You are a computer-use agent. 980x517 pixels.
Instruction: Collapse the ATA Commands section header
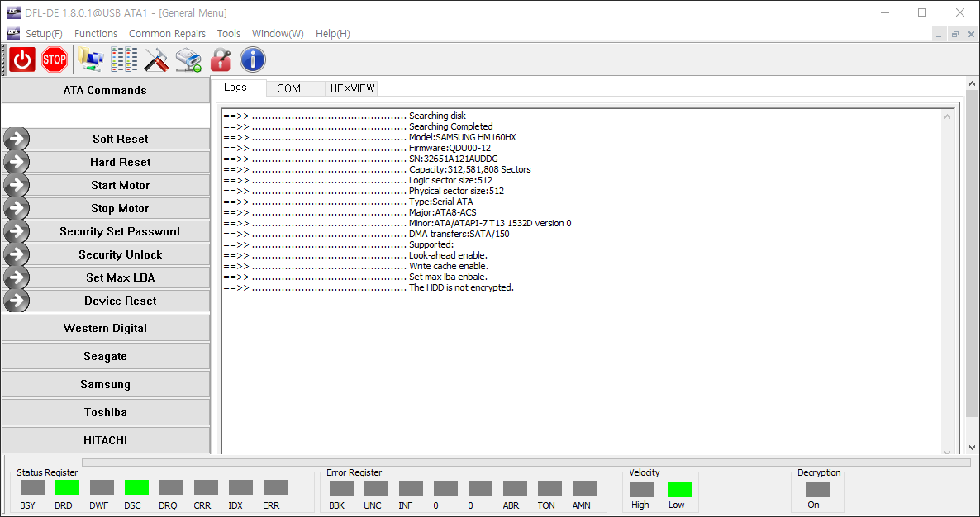pos(106,91)
